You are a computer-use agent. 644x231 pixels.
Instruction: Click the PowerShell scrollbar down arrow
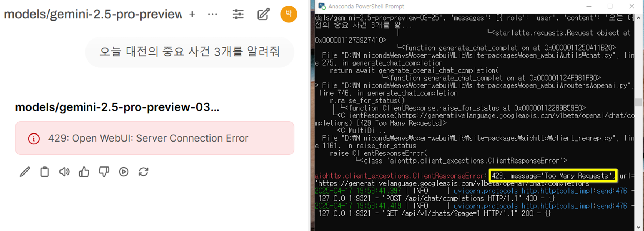tap(638, 227)
